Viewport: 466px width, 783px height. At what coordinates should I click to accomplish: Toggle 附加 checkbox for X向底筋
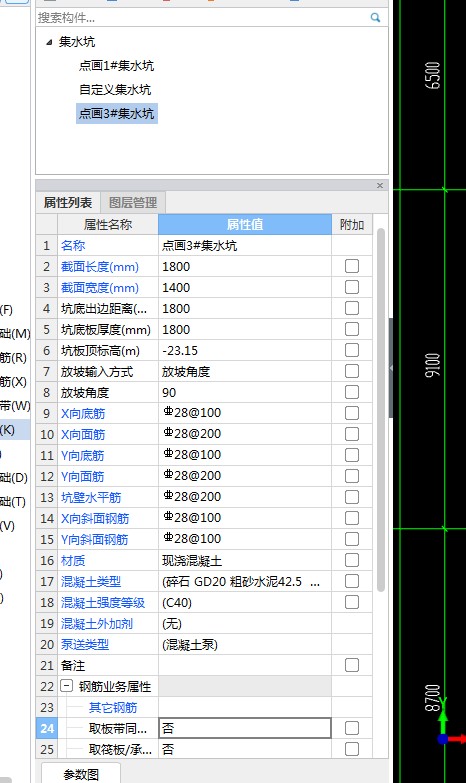tap(352, 413)
